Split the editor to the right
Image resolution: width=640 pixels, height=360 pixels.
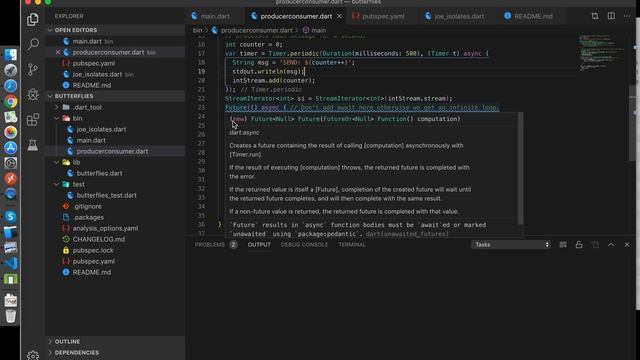click(611, 16)
